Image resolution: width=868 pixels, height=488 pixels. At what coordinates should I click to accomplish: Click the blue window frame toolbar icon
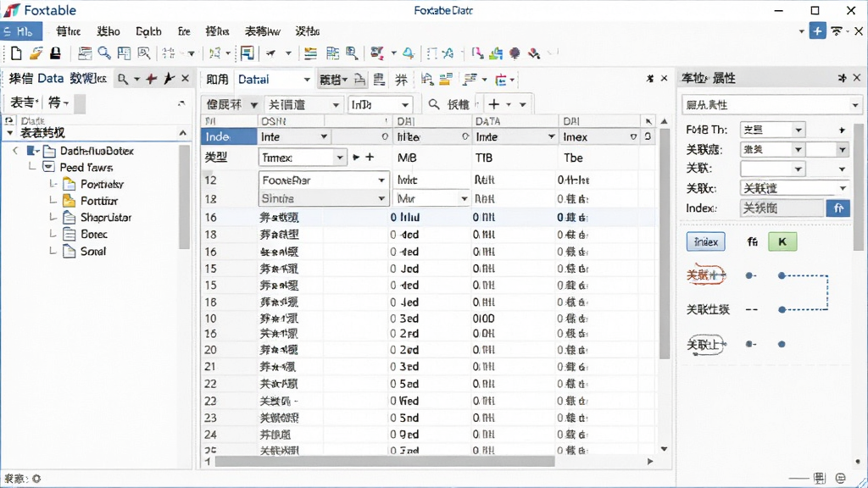[x=248, y=53]
